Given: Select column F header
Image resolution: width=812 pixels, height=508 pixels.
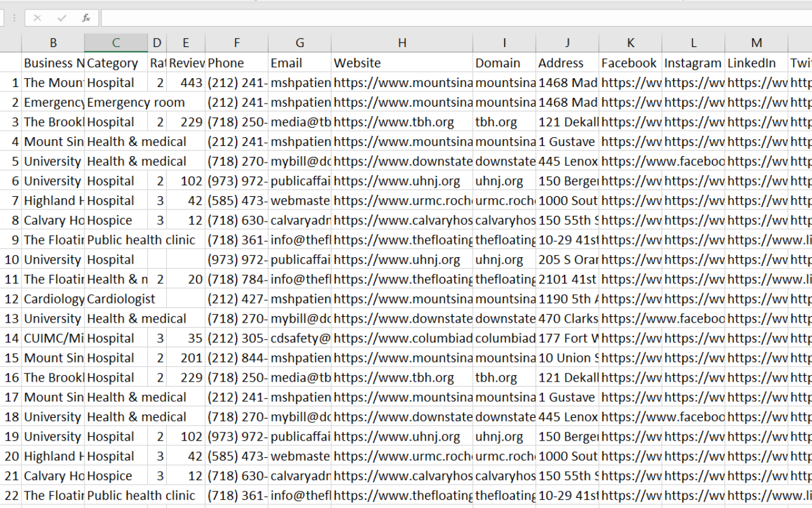Looking at the screenshot, I should pos(237,43).
